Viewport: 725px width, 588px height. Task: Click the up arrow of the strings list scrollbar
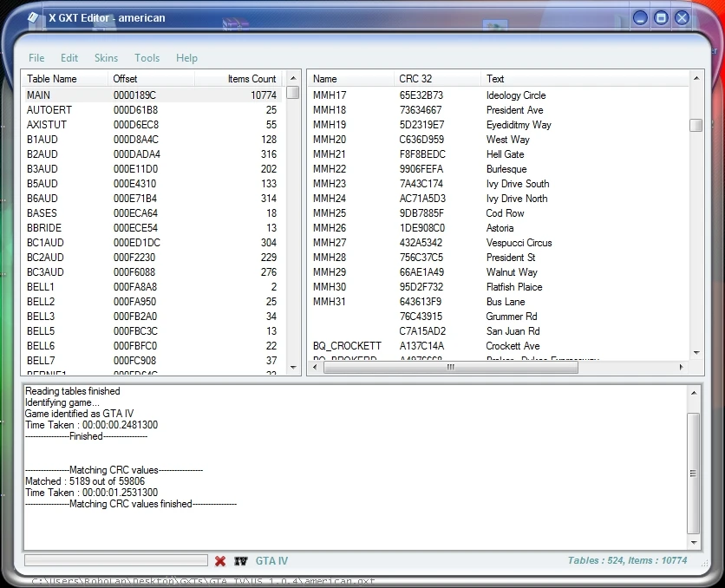[x=694, y=78]
